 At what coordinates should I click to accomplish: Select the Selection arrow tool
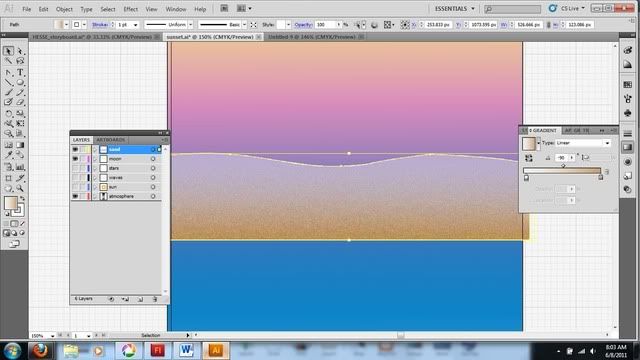8,51
